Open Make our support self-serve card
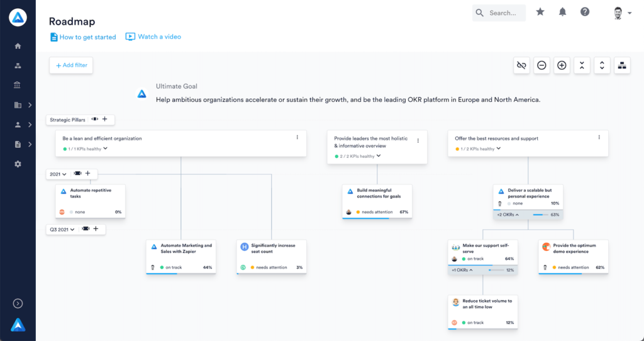The image size is (644, 341). pyautogui.click(x=483, y=252)
